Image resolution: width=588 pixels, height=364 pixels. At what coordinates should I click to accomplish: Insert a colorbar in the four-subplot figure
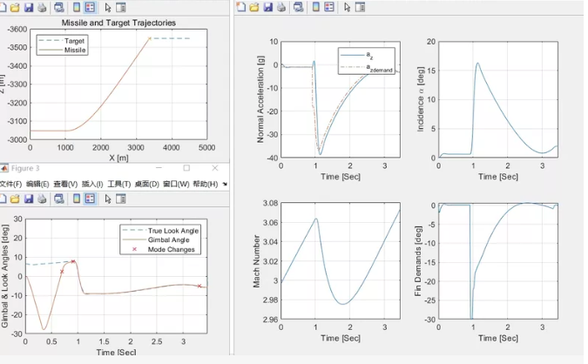(x=316, y=7)
